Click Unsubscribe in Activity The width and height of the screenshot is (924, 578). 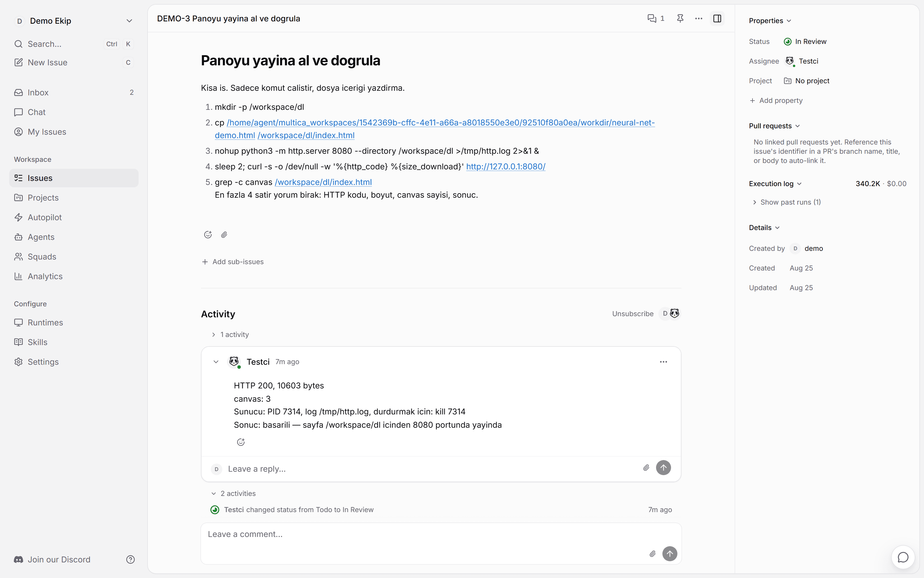coord(633,314)
